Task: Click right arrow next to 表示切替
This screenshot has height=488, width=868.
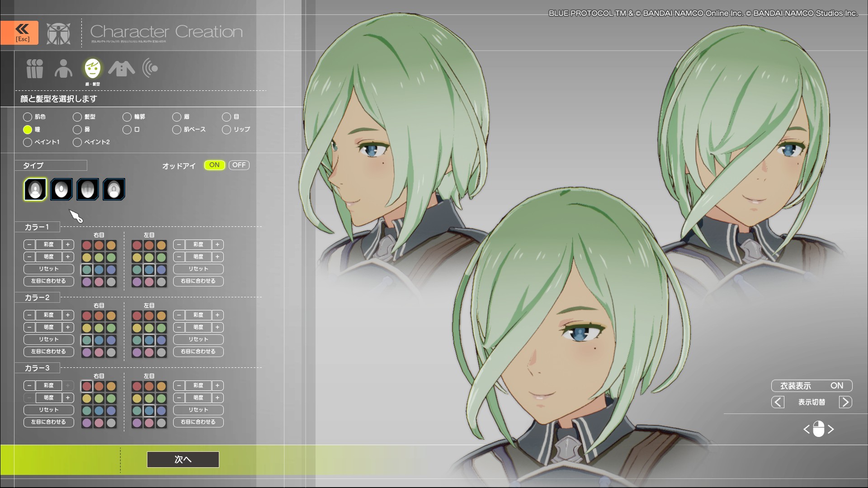Action: pos(845,402)
